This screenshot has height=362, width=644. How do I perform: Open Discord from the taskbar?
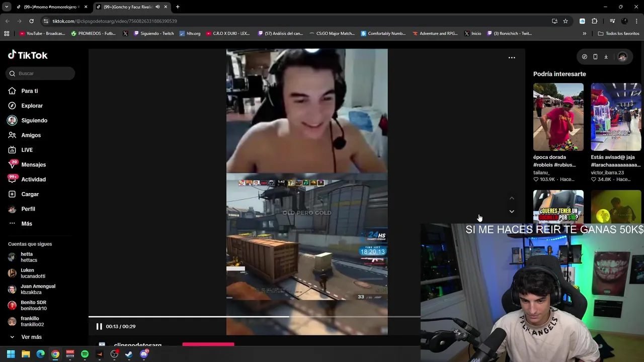(x=144, y=354)
